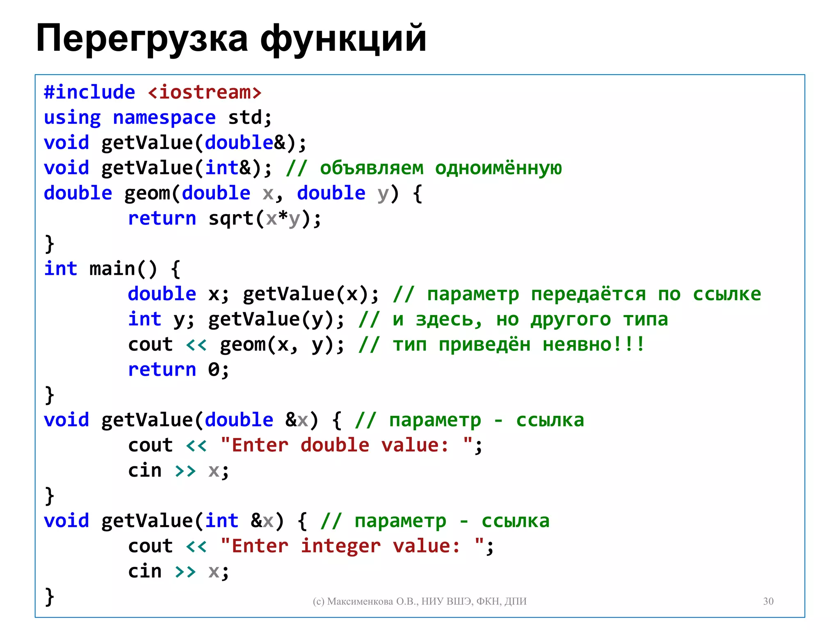Click 'return 0;' statement in main
The height and width of the screenshot is (630, 840).
[x=178, y=370]
